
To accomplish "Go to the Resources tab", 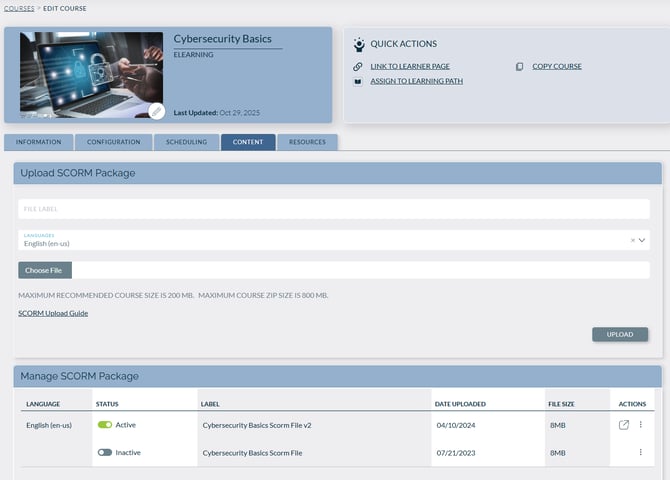I will pos(307,142).
